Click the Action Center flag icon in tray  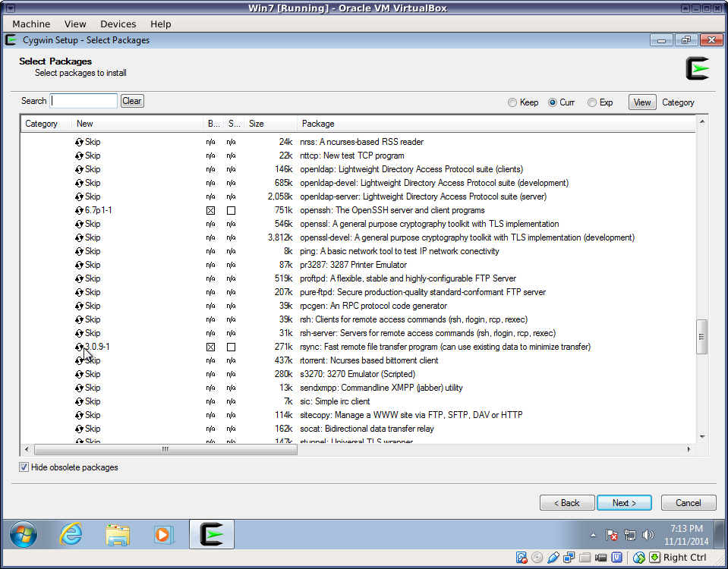[x=611, y=535]
